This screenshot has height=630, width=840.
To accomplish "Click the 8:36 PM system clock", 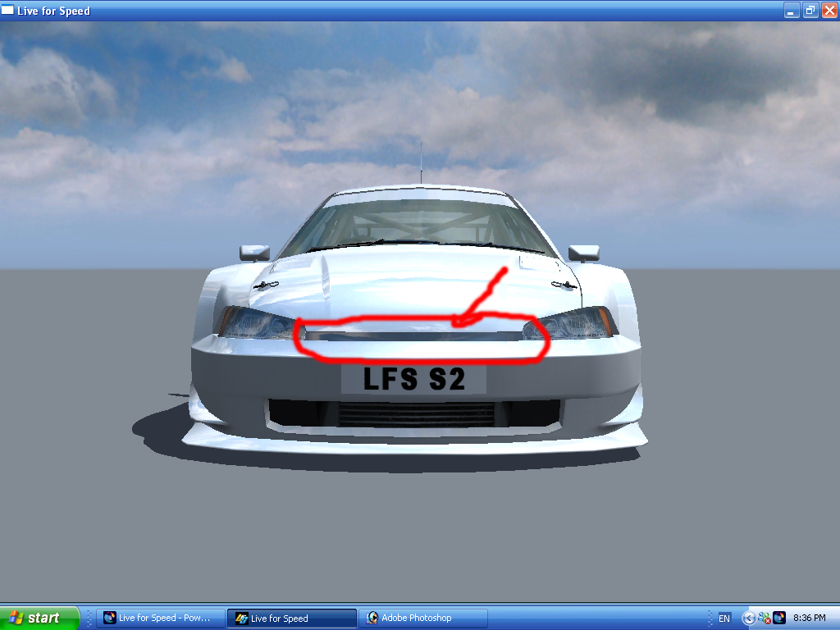I will (809, 618).
